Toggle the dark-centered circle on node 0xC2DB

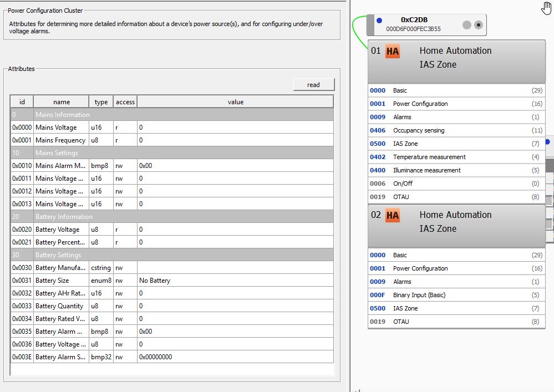(479, 25)
